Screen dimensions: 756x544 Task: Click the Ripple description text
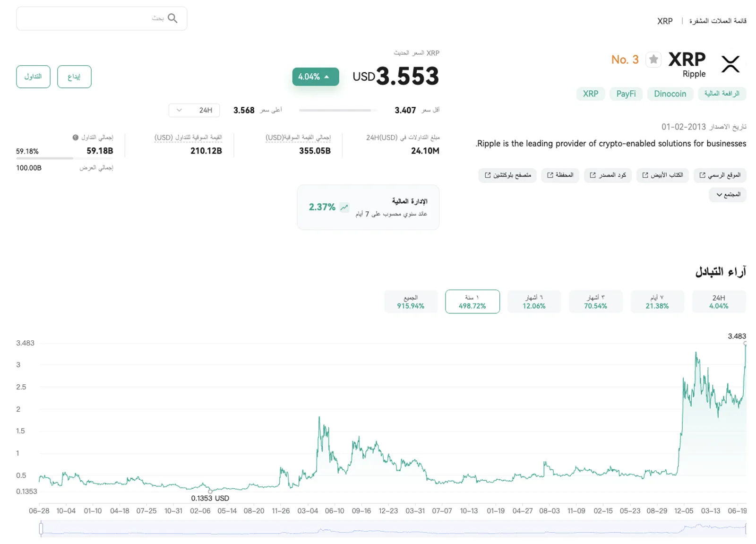click(x=611, y=143)
